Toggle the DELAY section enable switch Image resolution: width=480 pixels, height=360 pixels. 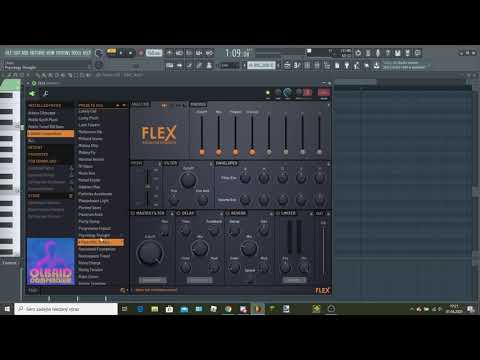(178, 213)
